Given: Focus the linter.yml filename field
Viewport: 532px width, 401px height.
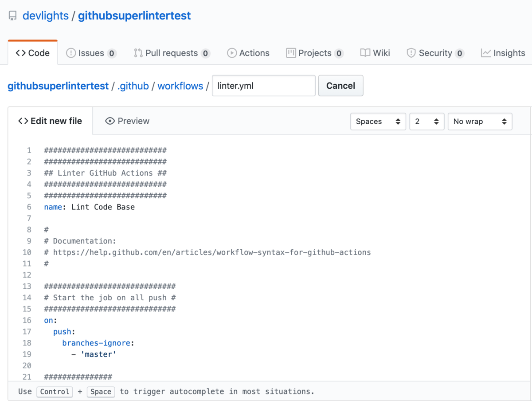Looking at the screenshot, I should pyautogui.click(x=264, y=86).
